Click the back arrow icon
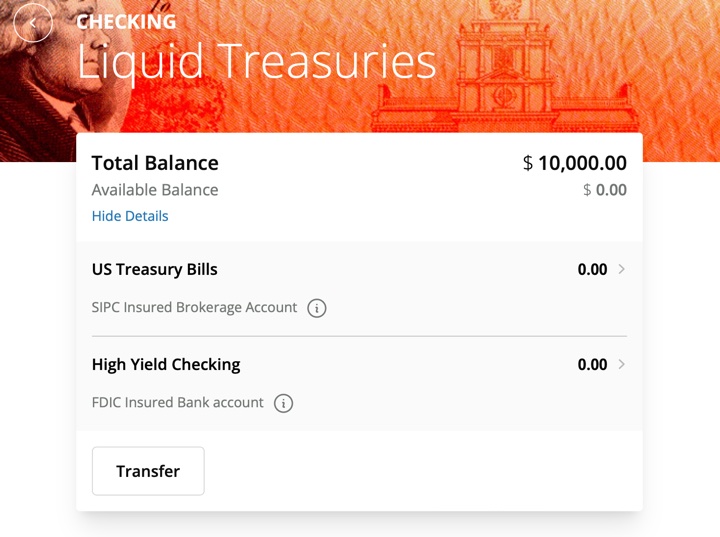The height and width of the screenshot is (537, 720). (x=33, y=22)
